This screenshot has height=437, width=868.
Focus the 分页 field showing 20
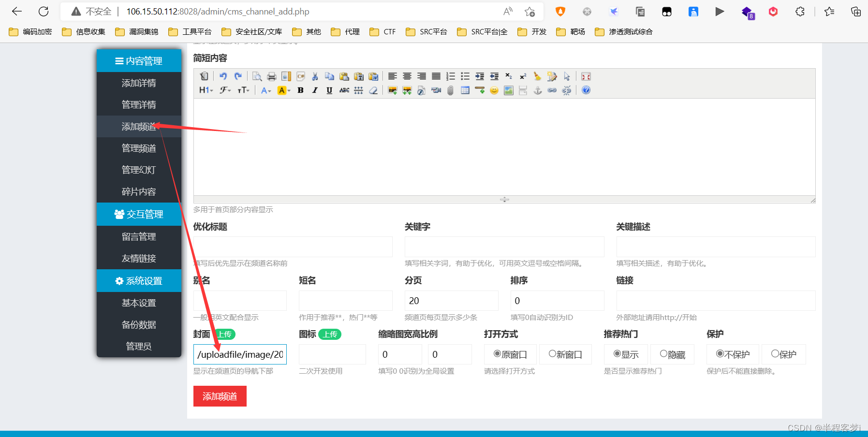pos(452,301)
